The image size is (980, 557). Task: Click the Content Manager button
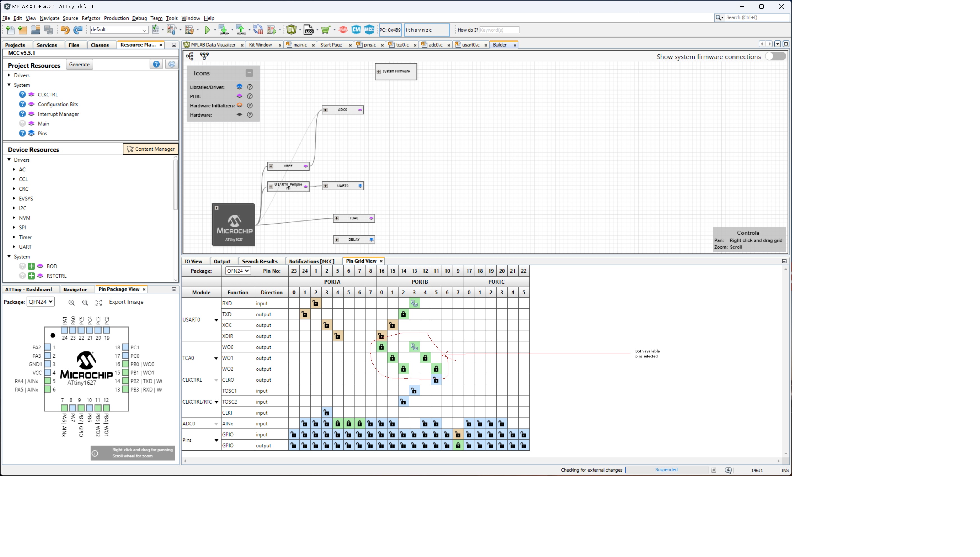[x=150, y=149]
